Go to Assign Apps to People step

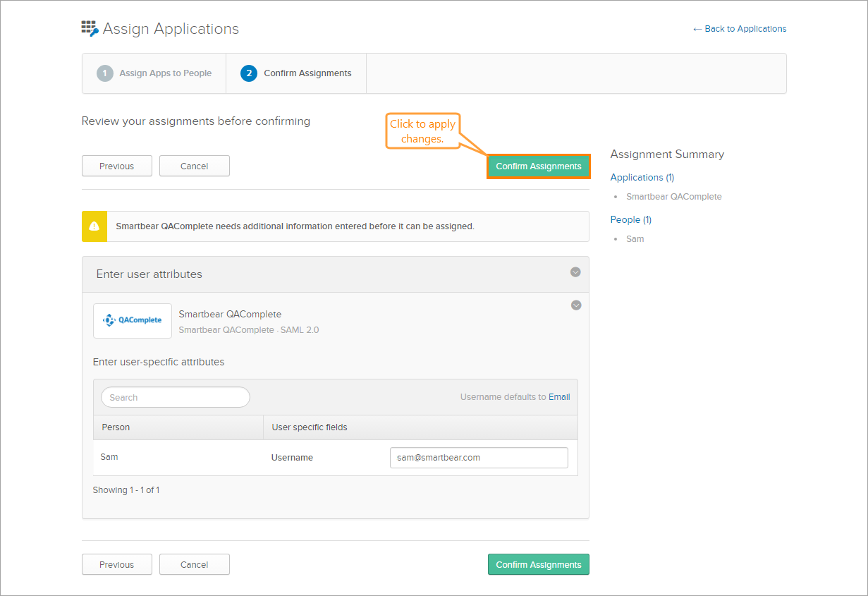point(165,73)
